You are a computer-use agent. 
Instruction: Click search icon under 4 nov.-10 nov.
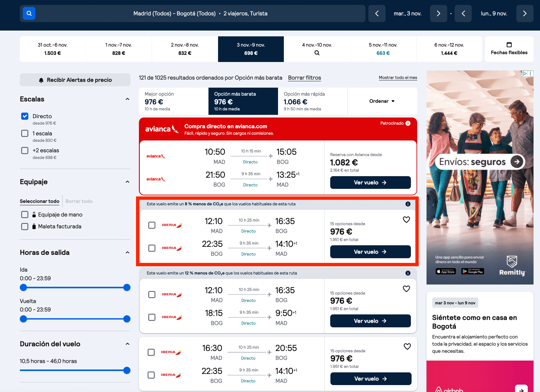point(317,53)
